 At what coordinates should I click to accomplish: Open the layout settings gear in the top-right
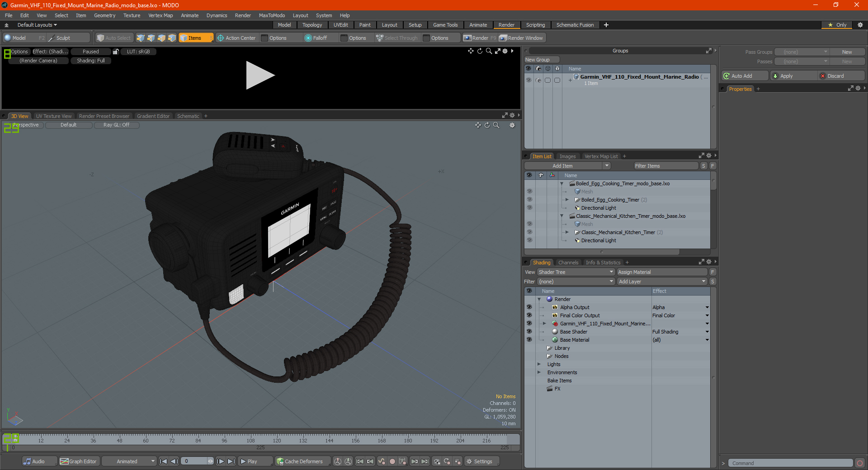[x=860, y=25]
